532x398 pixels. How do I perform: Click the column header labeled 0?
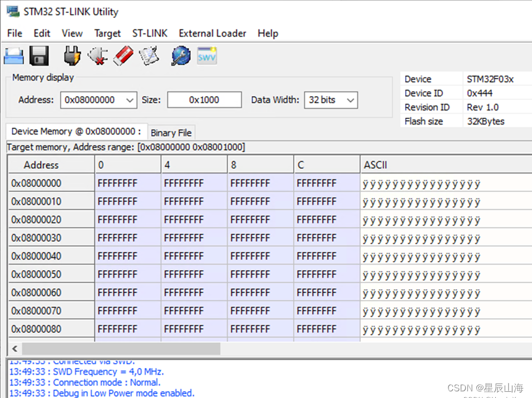tap(127, 165)
